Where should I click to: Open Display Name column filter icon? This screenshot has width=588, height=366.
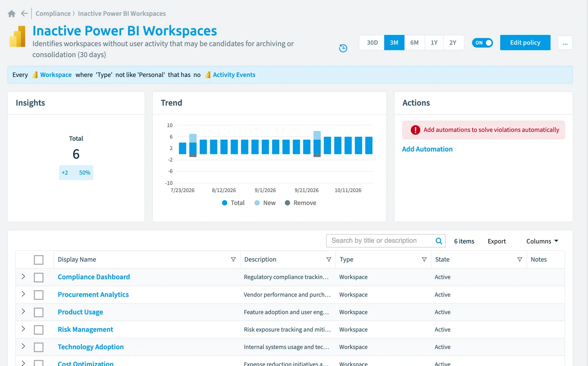233,259
